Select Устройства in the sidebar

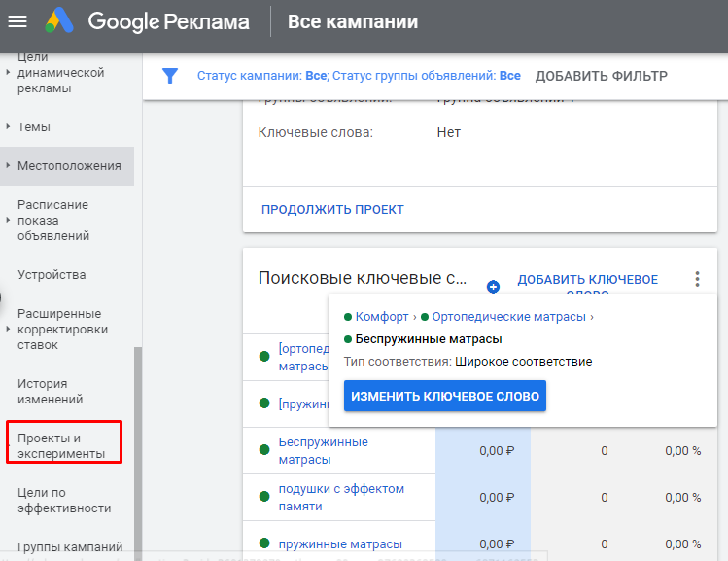(x=52, y=274)
